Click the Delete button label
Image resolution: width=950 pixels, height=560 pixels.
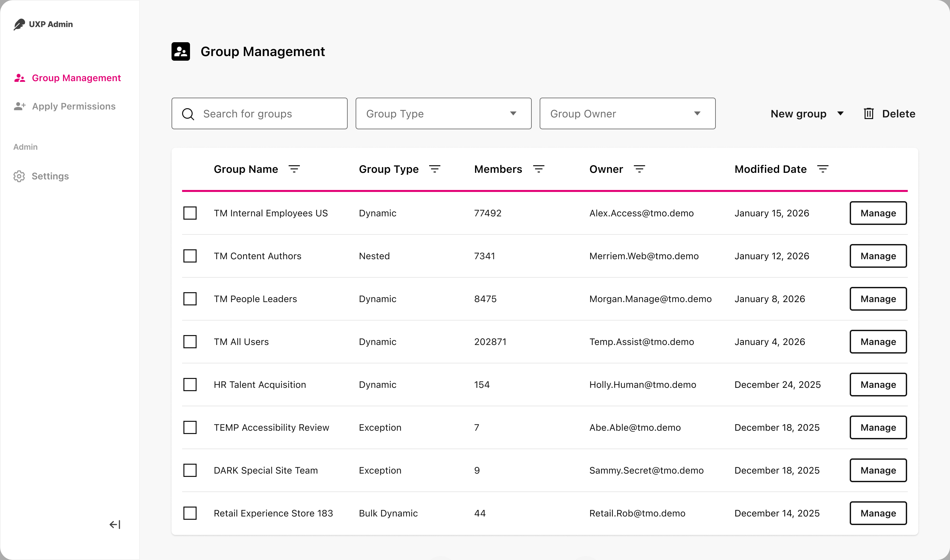898,113
